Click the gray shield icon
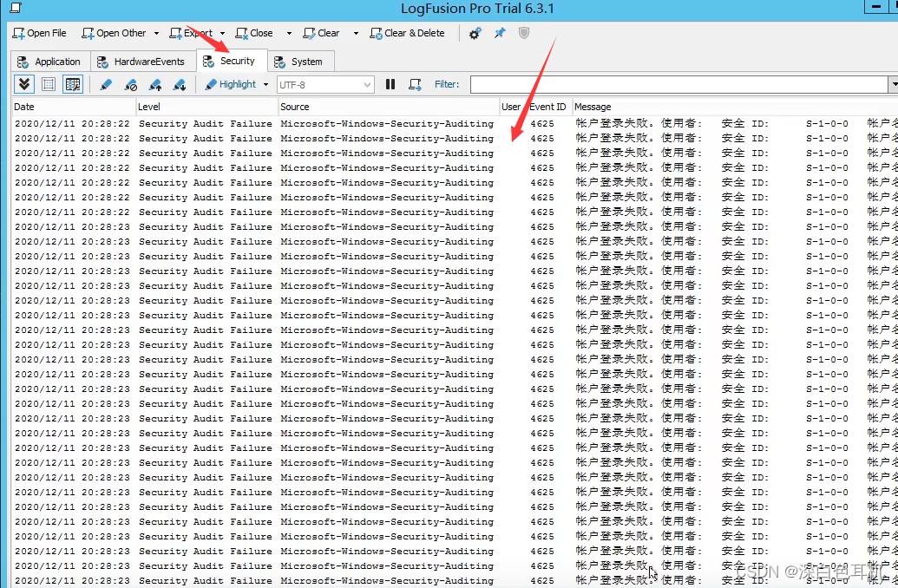Viewport: 898px width, 588px height. (x=524, y=33)
